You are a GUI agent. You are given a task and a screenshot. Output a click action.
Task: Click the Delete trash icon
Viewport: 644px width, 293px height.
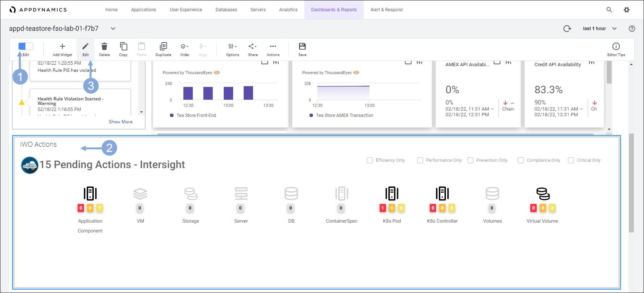tap(104, 46)
